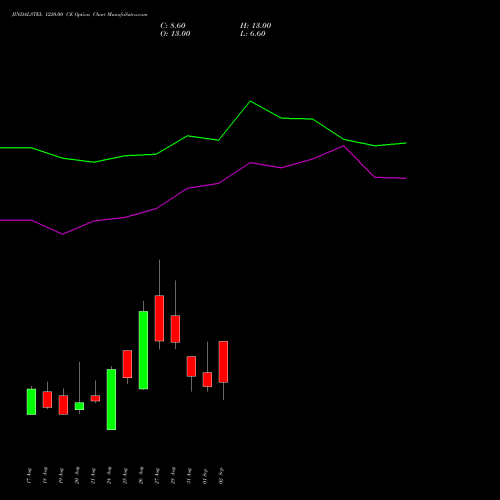Click the '24 Aug' date axis label
The width and height of the screenshot is (500, 500).
[109, 476]
